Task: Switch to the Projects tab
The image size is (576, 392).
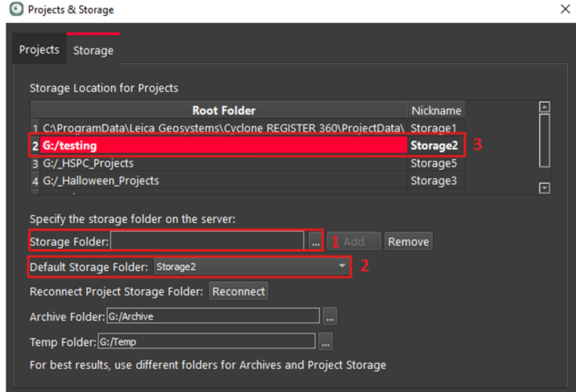Action: pyautogui.click(x=39, y=50)
